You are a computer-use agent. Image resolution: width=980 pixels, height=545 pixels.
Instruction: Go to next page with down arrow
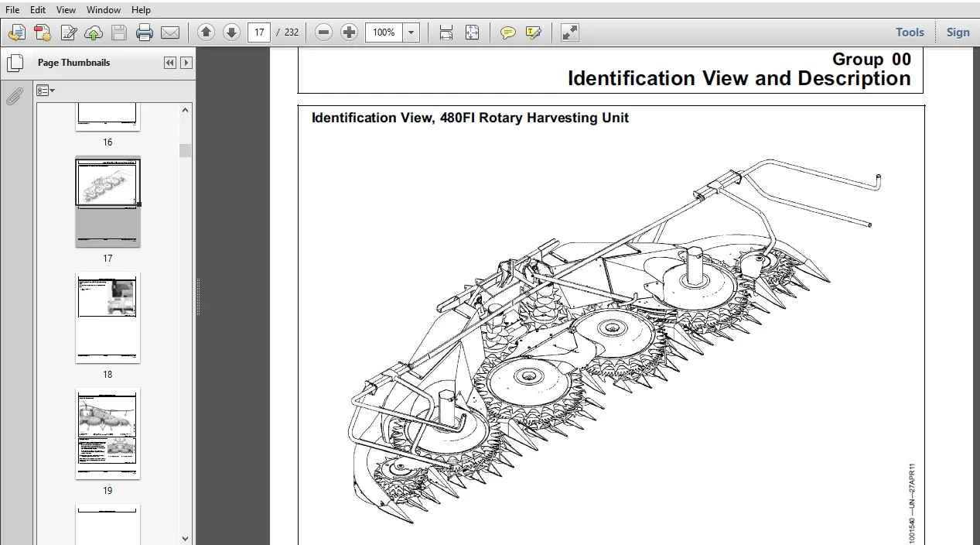click(231, 33)
